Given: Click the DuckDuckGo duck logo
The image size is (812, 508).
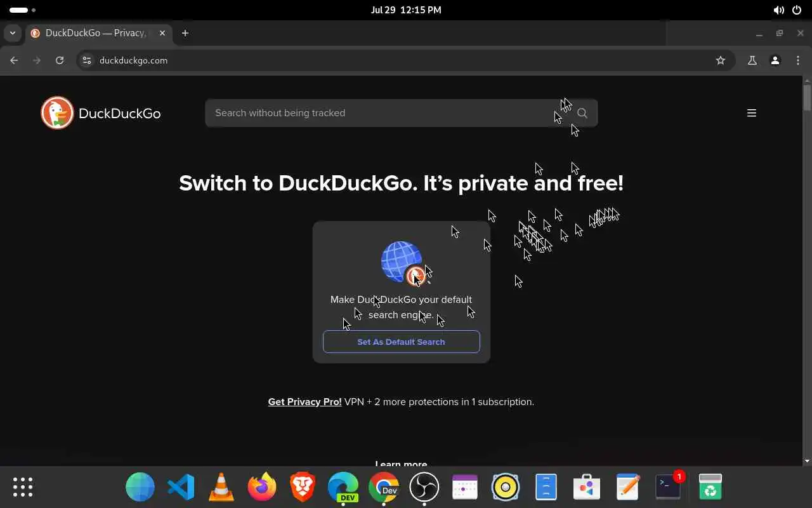Looking at the screenshot, I should [x=57, y=113].
